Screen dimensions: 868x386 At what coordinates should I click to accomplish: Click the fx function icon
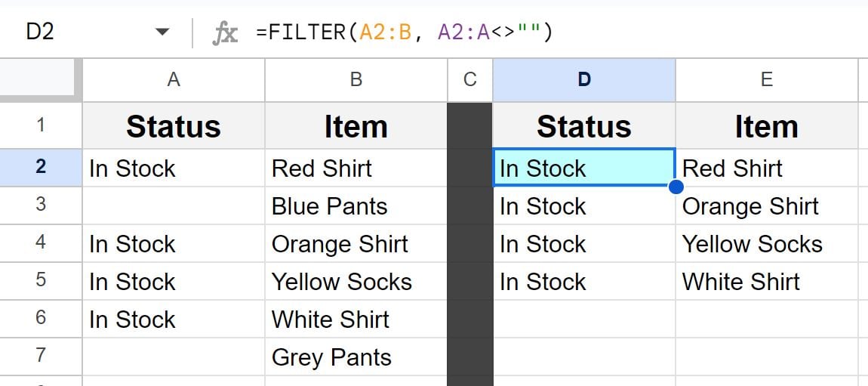226,33
